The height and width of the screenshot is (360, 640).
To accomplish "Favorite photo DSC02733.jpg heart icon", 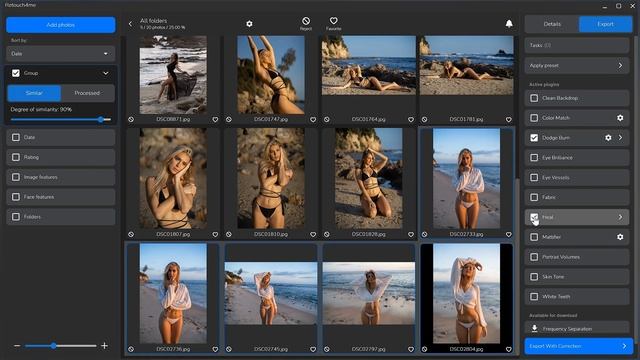I will (x=509, y=235).
